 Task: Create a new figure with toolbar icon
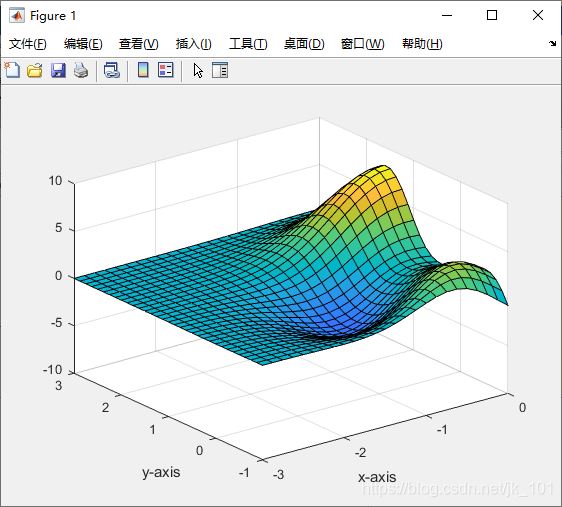[12, 70]
